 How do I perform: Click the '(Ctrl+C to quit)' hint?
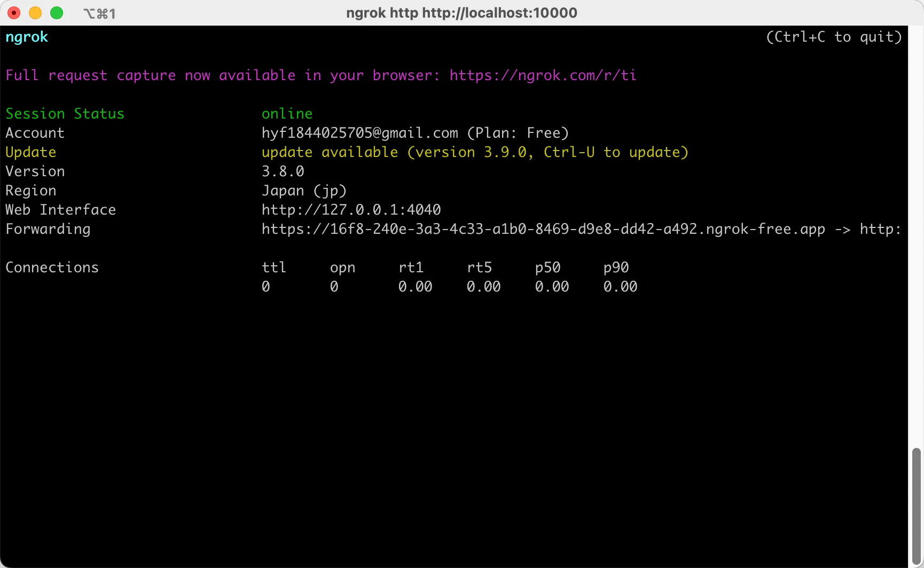pyautogui.click(x=834, y=37)
